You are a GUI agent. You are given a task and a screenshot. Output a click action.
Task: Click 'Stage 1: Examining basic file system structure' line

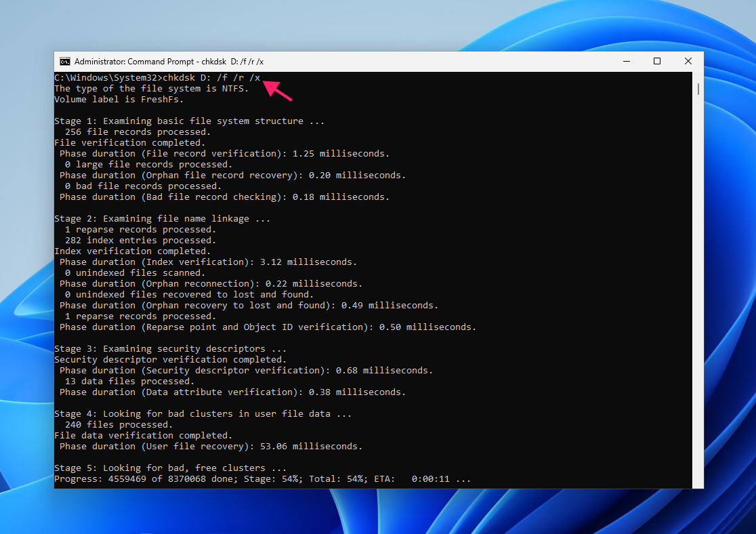pyautogui.click(x=190, y=121)
